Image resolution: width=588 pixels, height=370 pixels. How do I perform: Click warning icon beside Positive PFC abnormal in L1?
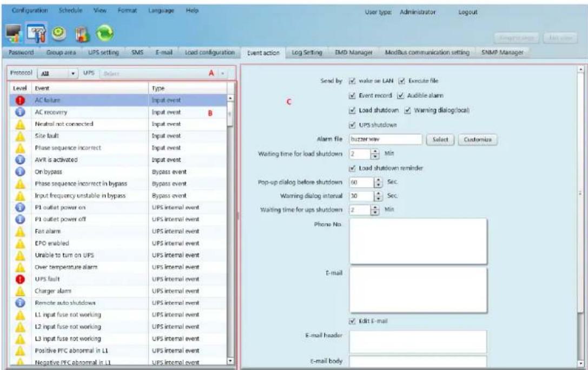(20, 351)
